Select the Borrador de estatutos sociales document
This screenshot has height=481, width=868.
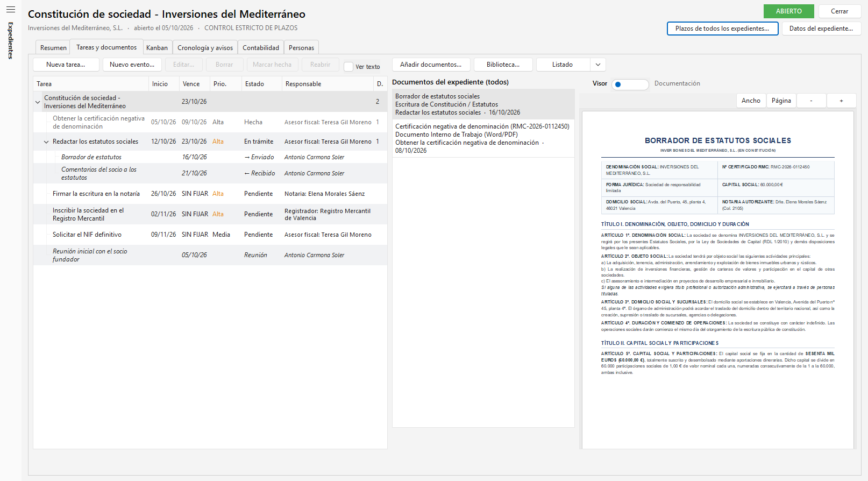pyautogui.click(x=483, y=104)
